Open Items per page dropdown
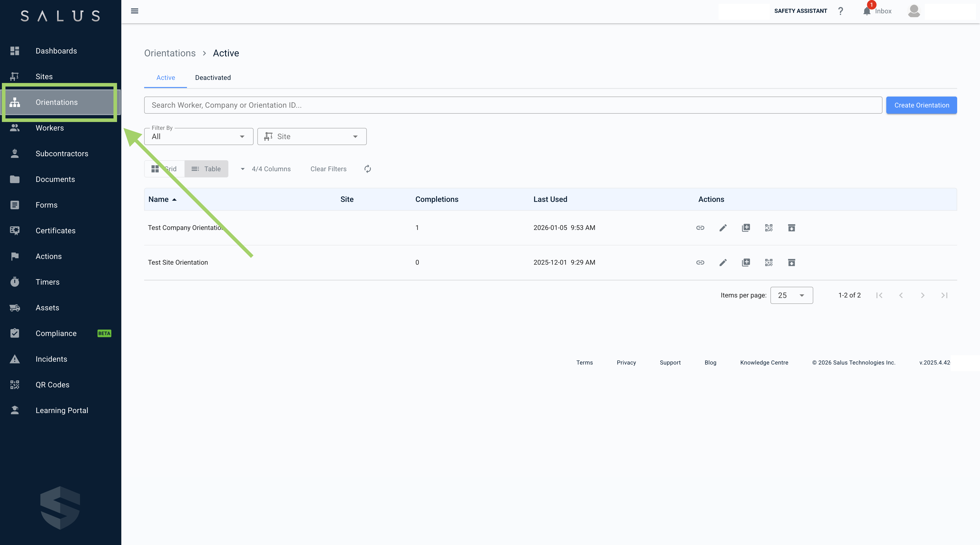Viewport: 980px width, 545px height. click(791, 295)
